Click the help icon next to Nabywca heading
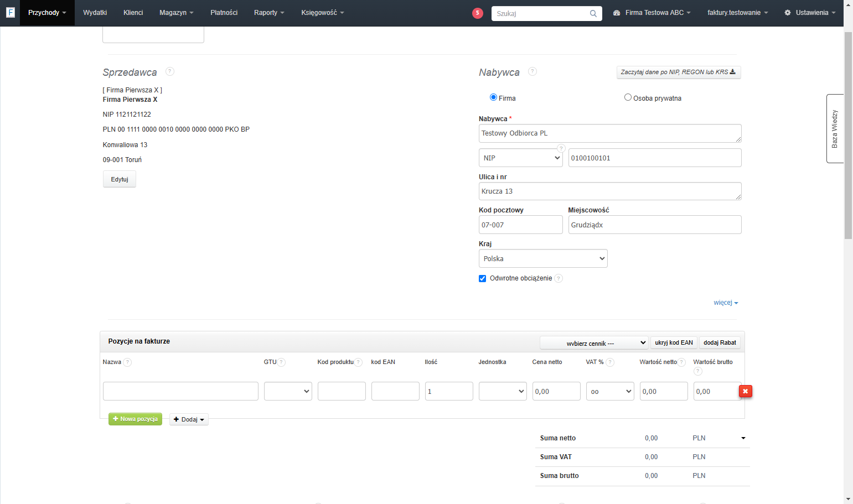The image size is (853, 504). pos(533,71)
